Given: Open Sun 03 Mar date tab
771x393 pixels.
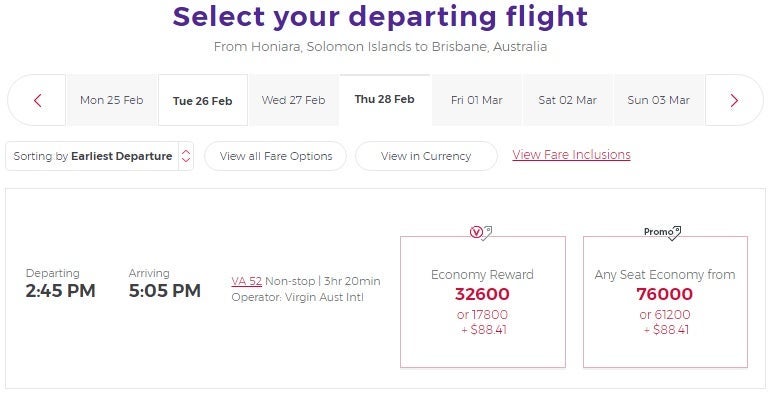Looking at the screenshot, I should pyautogui.click(x=658, y=100).
